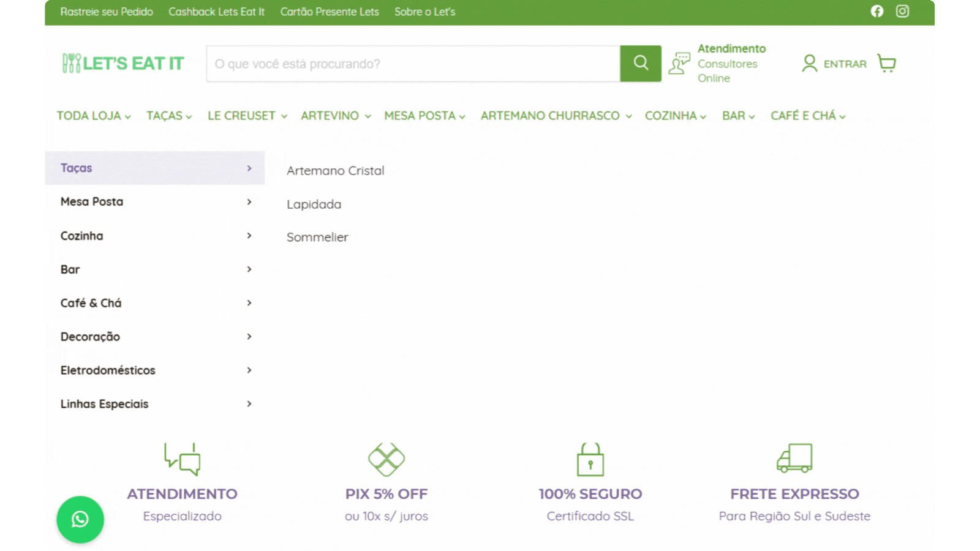Image resolution: width=980 pixels, height=551 pixels.
Task: Click the 100% SEGURO heading
Action: tap(590, 494)
